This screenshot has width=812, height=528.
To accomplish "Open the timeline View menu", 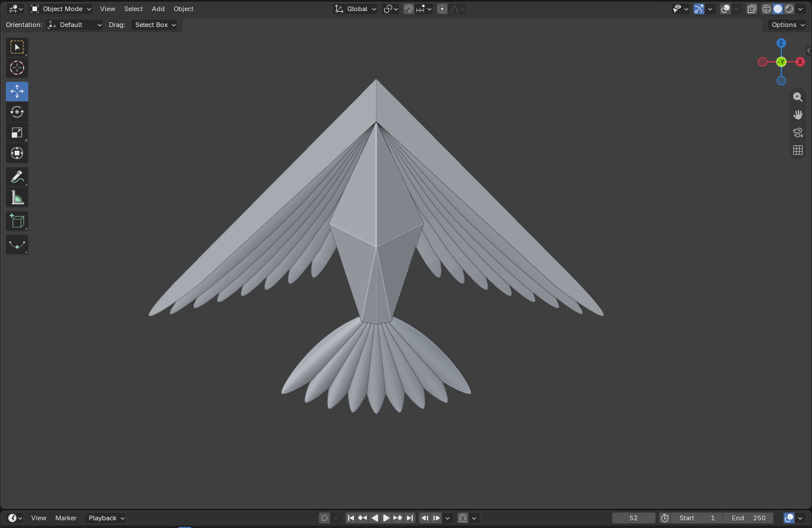I will pyautogui.click(x=39, y=518).
